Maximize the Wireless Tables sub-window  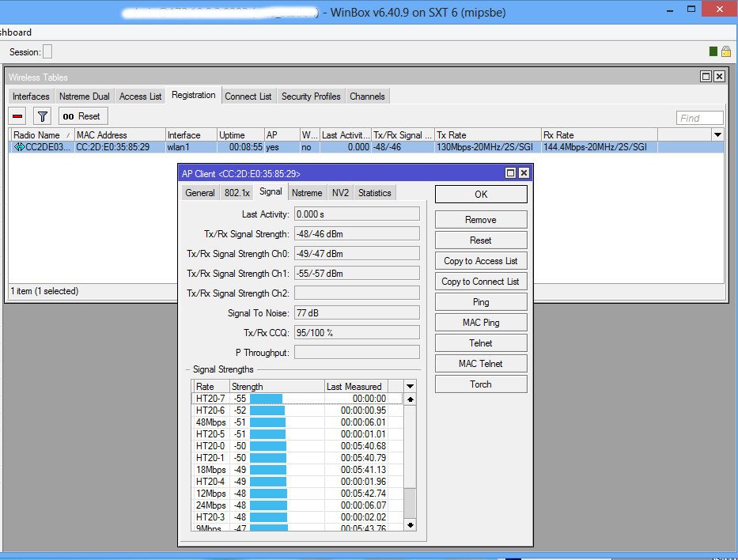point(706,76)
